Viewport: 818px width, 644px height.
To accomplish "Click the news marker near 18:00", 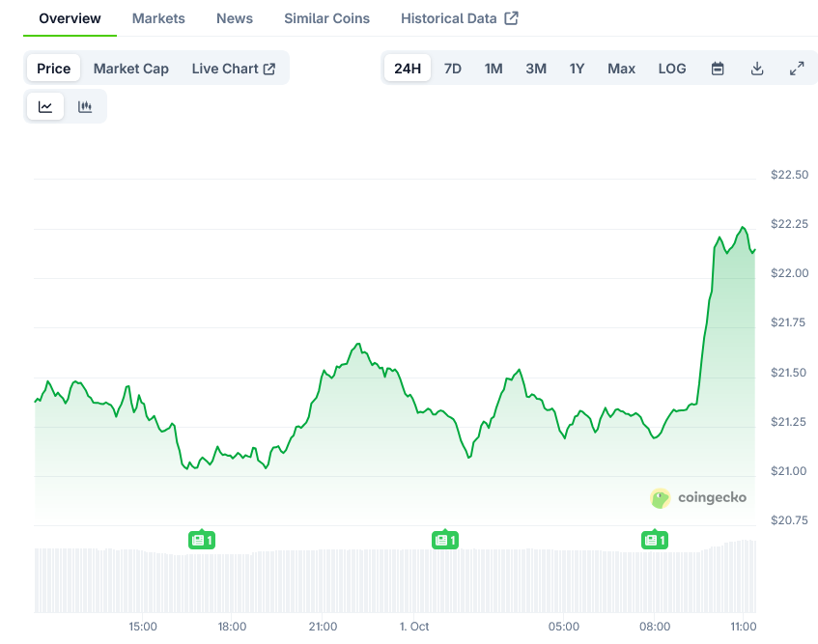I will 201,540.
